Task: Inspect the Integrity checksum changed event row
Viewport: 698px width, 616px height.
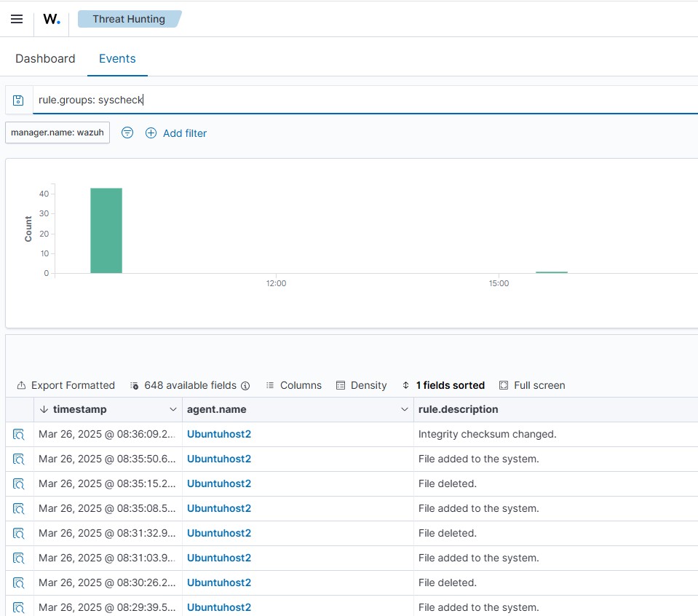Action: (19, 435)
